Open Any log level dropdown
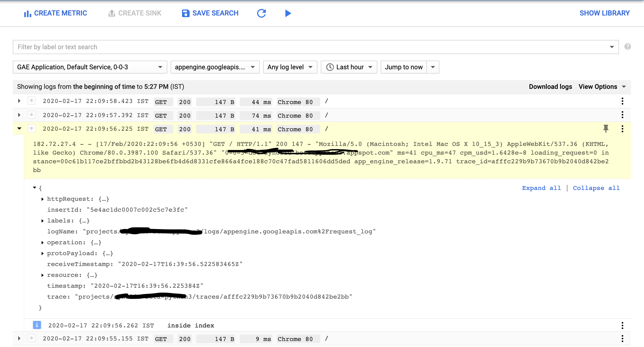The height and width of the screenshot is (347, 644). click(x=290, y=67)
